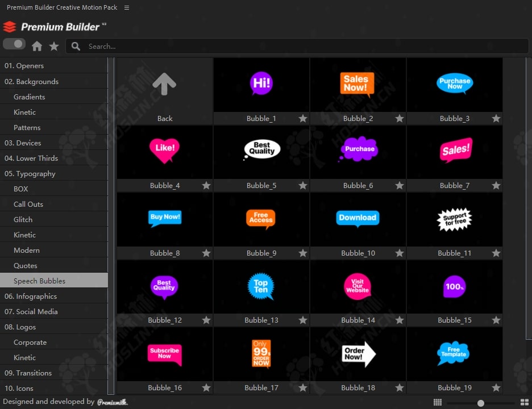Show favorites with the toolbar star icon
The width and height of the screenshot is (532, 409).
[x=54, y=46]
